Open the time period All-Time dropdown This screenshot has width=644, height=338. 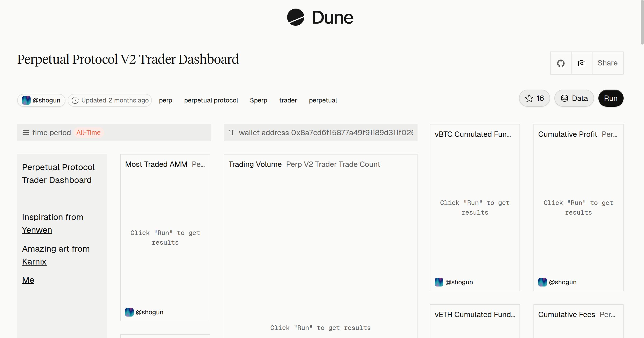tap(114, 133)
